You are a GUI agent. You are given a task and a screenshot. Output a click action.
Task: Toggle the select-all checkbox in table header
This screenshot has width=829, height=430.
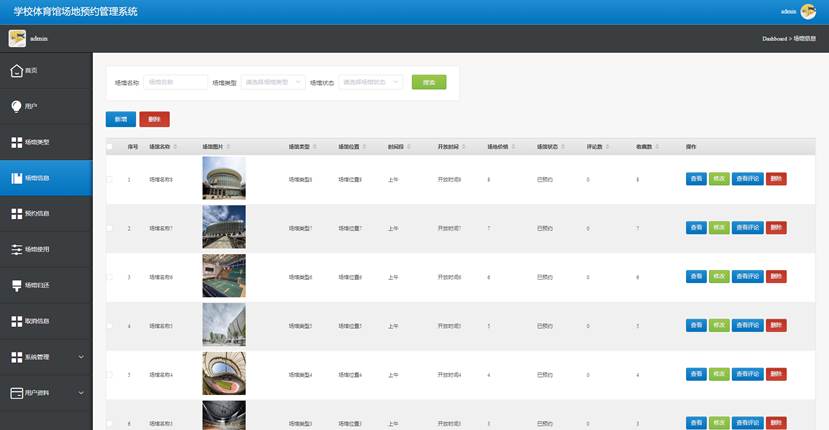click(109, 147)
